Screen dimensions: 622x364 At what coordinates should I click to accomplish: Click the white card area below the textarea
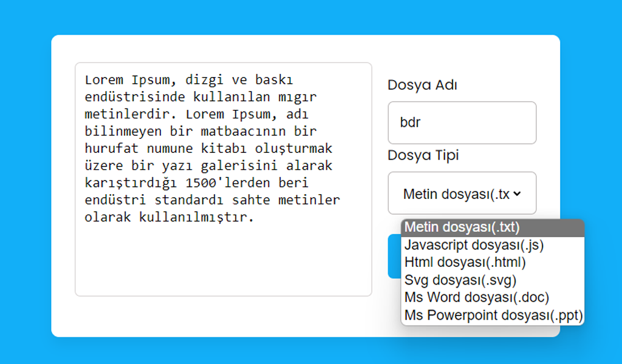pyautogui.click(x=223, y=317)
